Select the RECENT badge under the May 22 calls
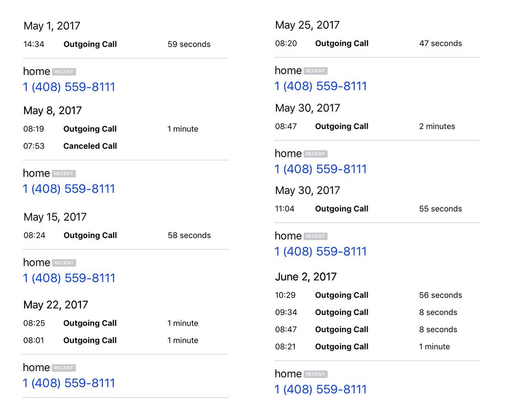Image resolution: width=512 pixels, height=420 pixels. pos(64,368)
